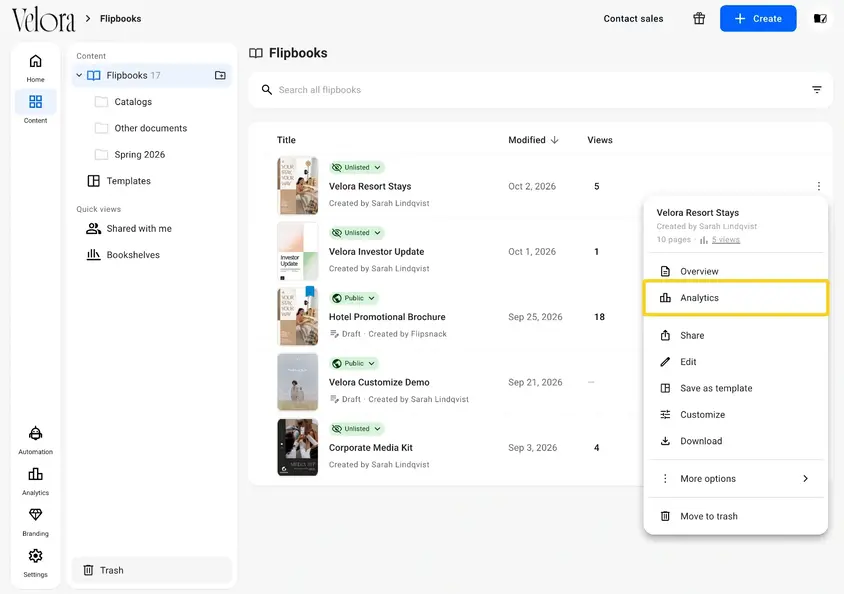Select Edit from the context menu
The width and height of the screenshot is (844, 594).
point(735,362)
